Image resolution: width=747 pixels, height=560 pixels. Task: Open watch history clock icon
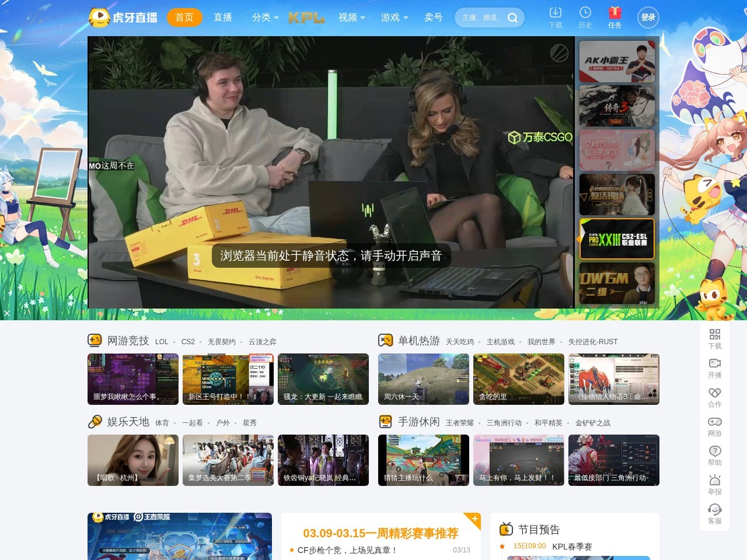click(x=585, y=13)
